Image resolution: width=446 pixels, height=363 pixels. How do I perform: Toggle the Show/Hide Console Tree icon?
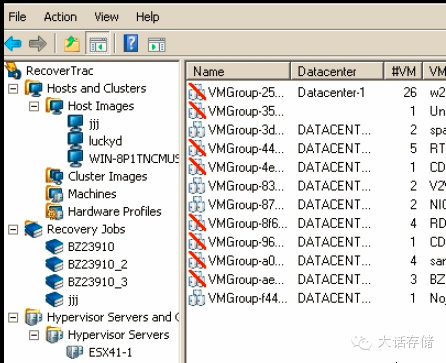[x=98, y=44]
